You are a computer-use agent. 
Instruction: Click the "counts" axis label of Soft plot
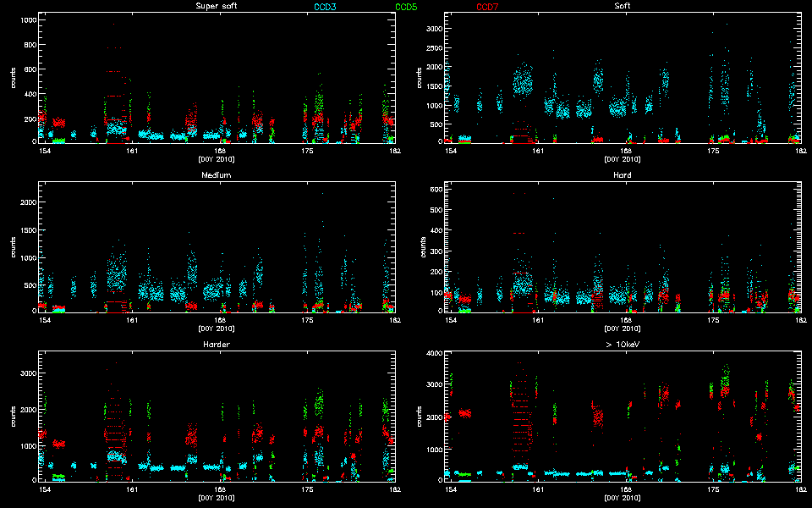pos(419,78)
